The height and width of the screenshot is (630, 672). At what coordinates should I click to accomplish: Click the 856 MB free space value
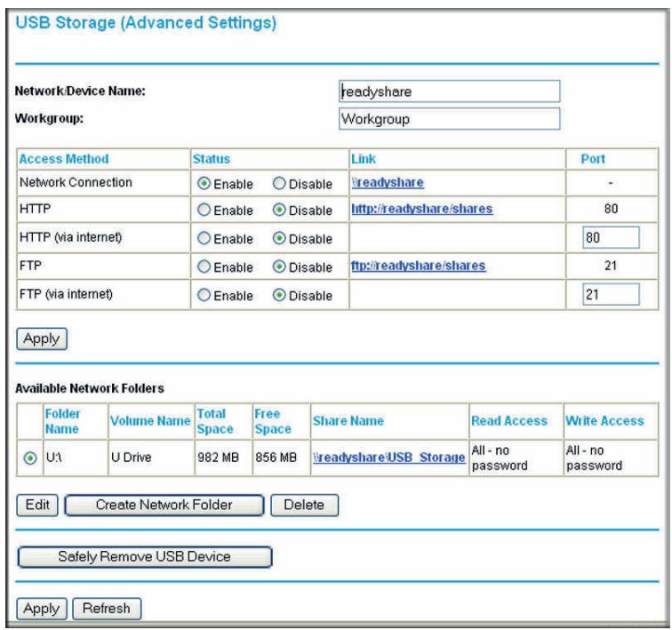276,458
